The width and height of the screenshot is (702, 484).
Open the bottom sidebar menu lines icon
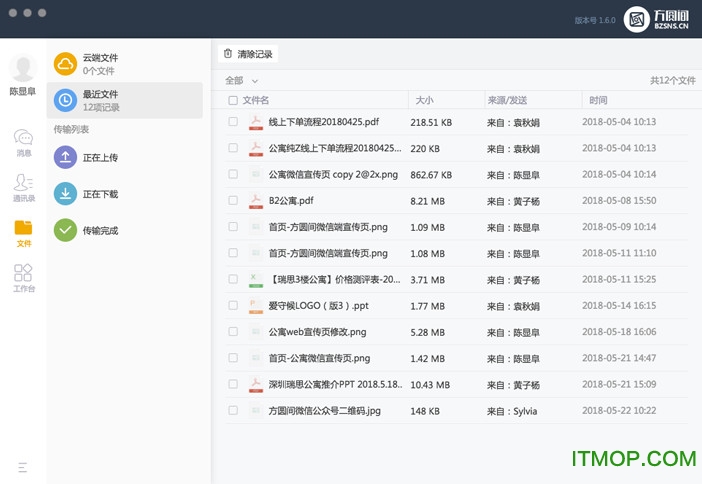pos(23,467)
